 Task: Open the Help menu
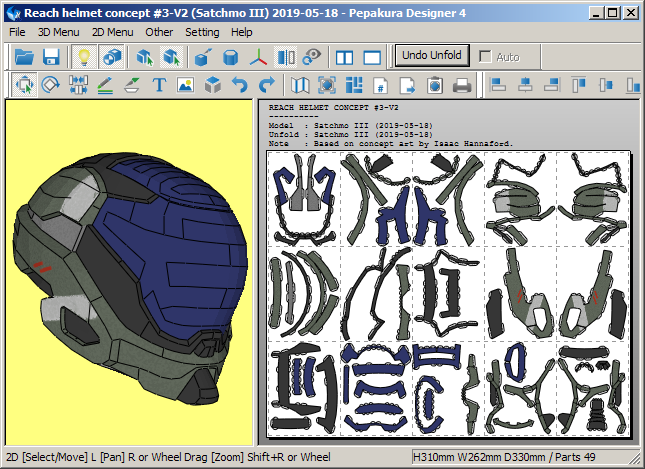pos(241,32)
